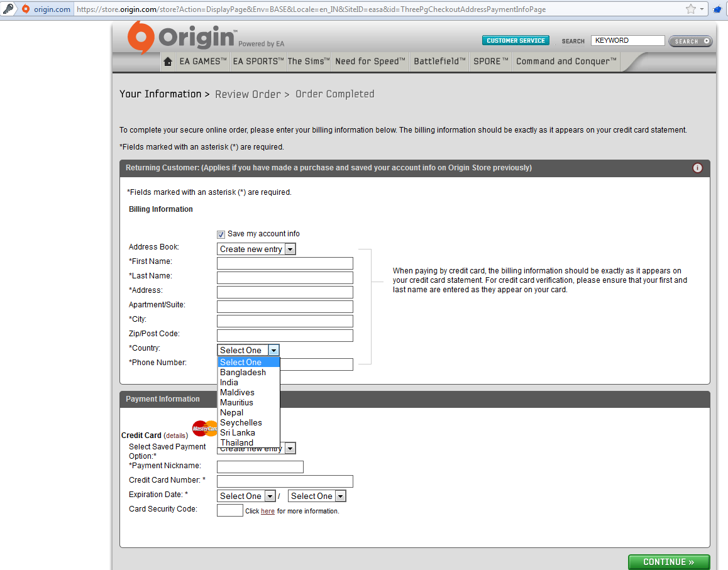Focus the Address field
Screen dimensions: 728x570
(285, 292)
